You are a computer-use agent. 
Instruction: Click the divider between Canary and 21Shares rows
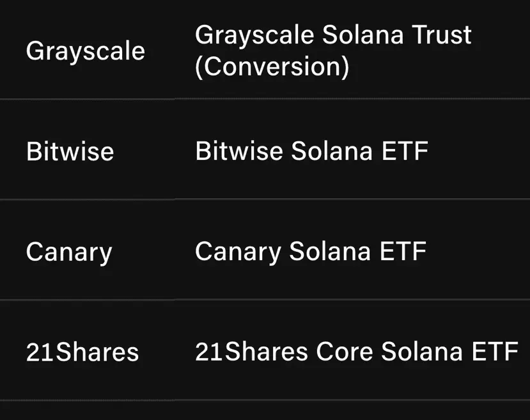(265, 299)
